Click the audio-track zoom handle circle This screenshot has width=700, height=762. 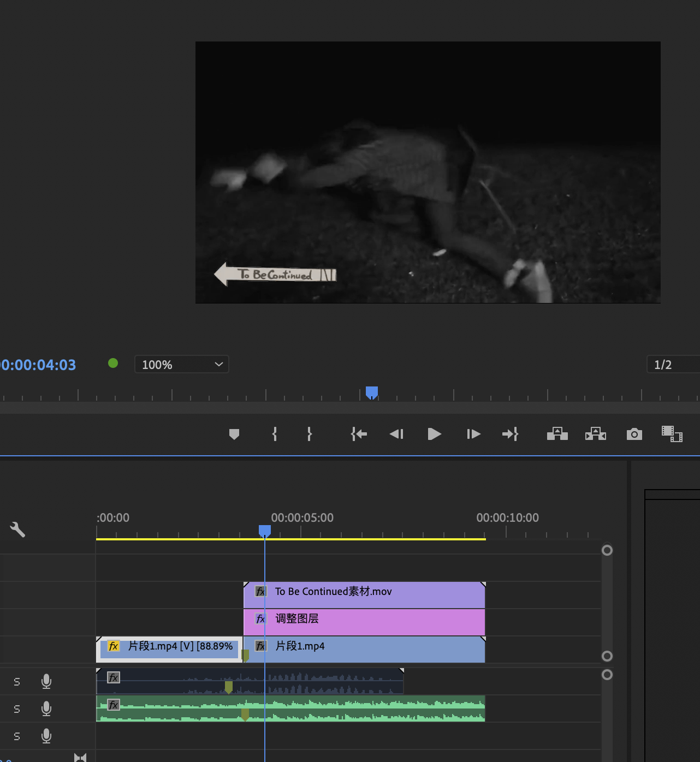[607, 675]
